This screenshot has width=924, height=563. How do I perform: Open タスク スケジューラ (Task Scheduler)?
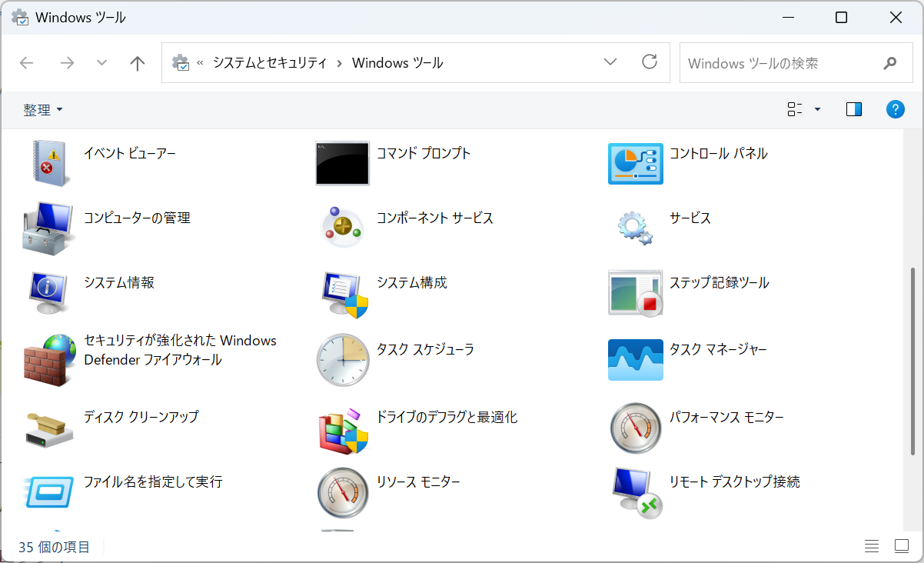(x=424, y=348)
